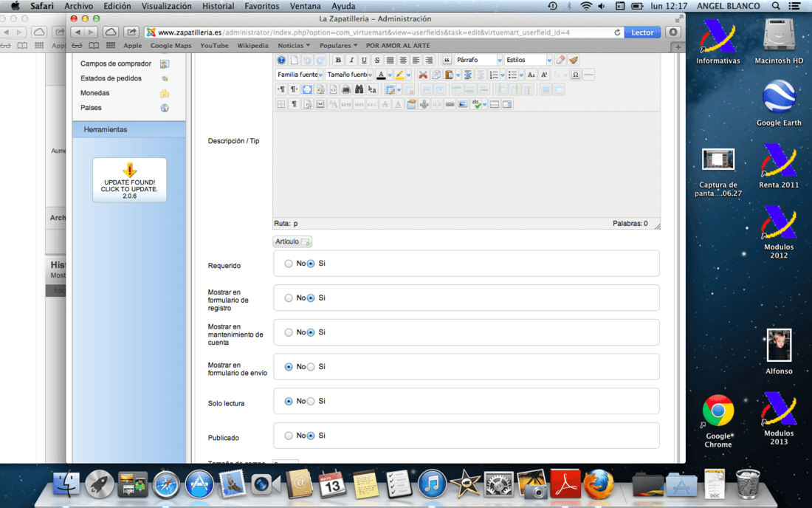Click the printer icon in editor
The height and width of the screenshot is (508, 812).
click(x=346, y=89)
